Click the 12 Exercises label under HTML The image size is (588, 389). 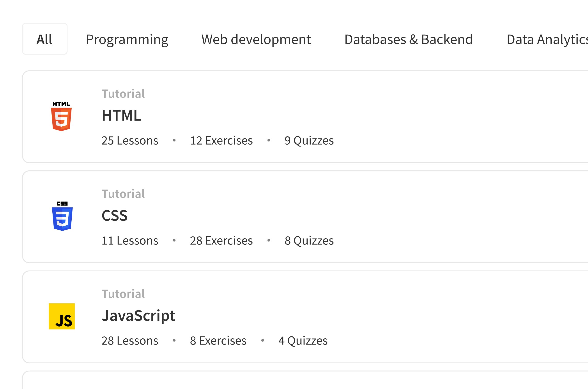[221, 140]
